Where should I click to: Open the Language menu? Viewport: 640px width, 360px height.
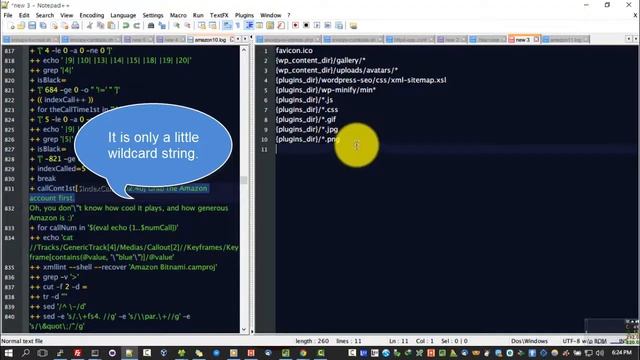click(123, 15)
